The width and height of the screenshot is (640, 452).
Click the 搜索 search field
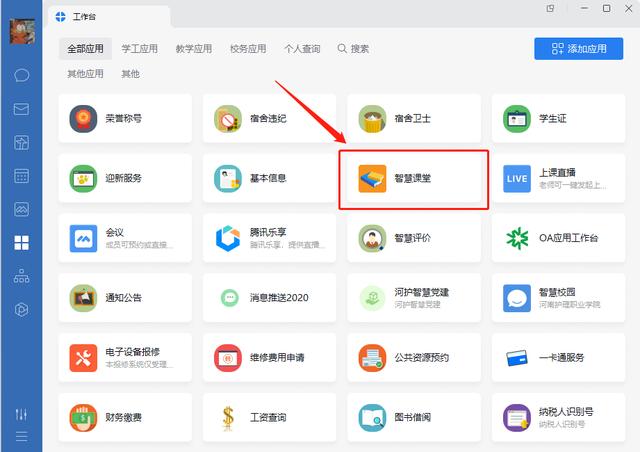coord(353,49)
